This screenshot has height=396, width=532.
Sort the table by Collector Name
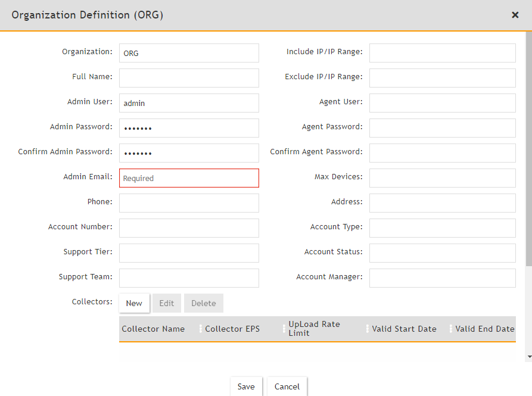click(x=154, y=329)
